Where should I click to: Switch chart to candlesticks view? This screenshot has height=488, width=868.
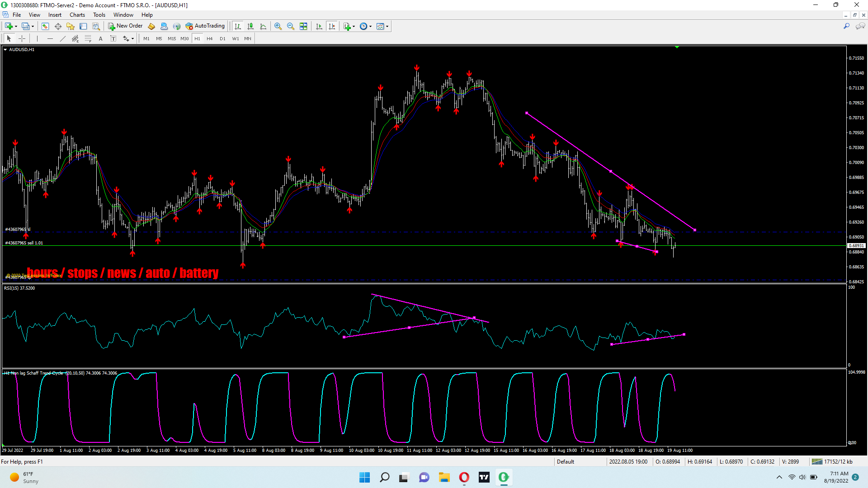(x=250, y=26)
